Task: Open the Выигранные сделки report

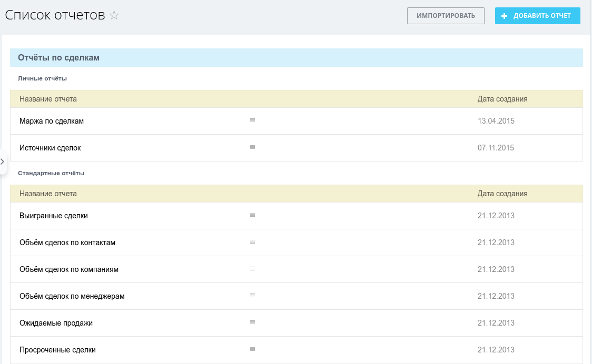Action: (x=54, y=216)
